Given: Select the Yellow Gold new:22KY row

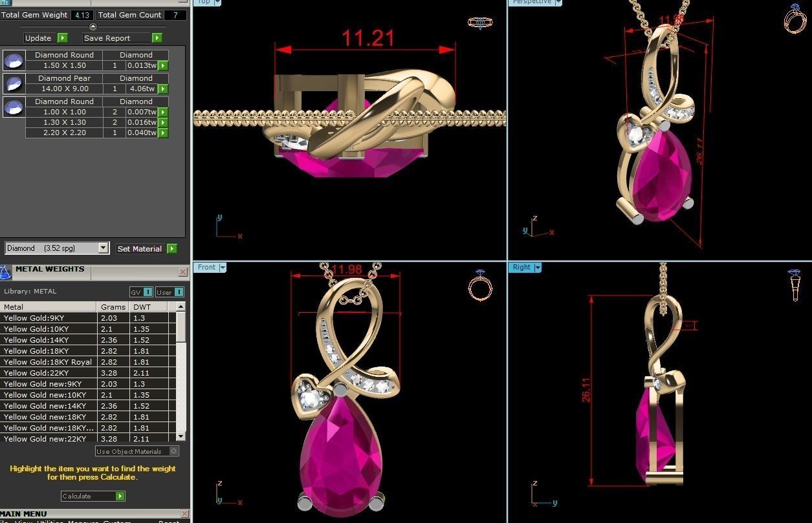Looking at the screenshot, I should [x=87, y=439].
